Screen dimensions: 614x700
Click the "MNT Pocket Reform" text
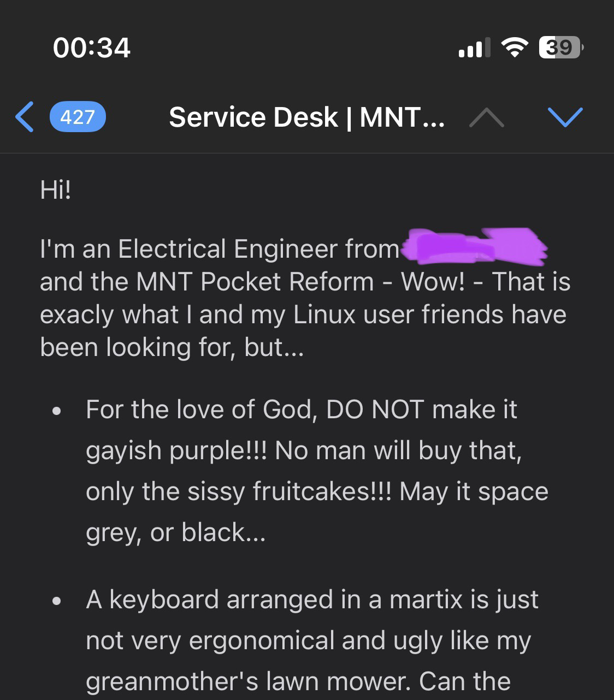255,282
